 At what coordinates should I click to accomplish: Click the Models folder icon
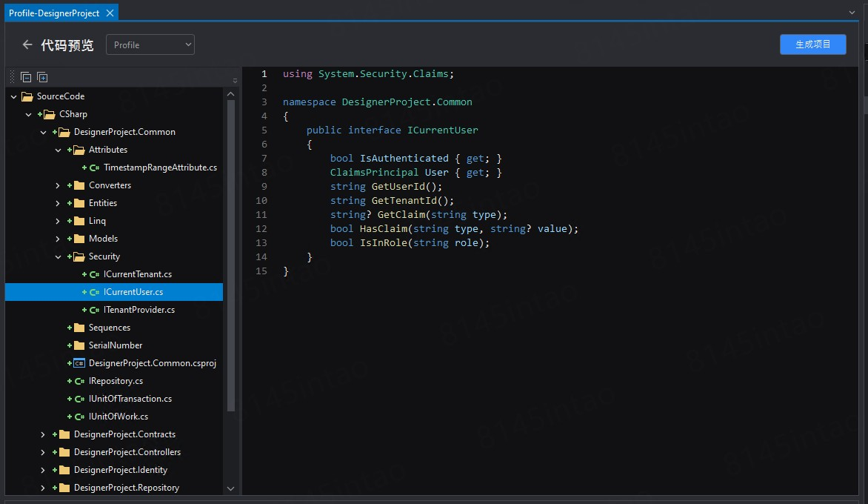click(x=79, y=239)
